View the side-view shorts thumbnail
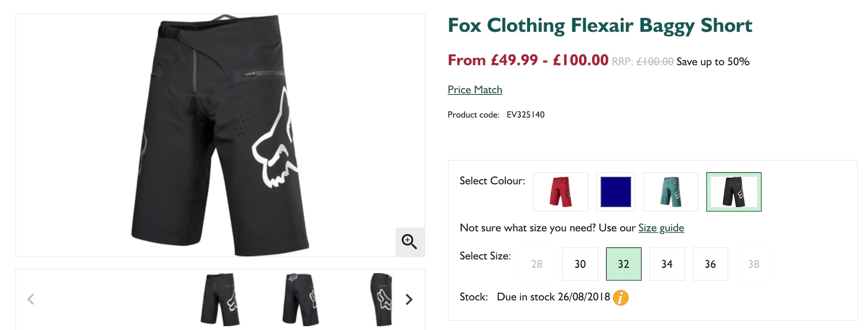The width and height of the screenshot is (868, 330). (x=382, y=299)
